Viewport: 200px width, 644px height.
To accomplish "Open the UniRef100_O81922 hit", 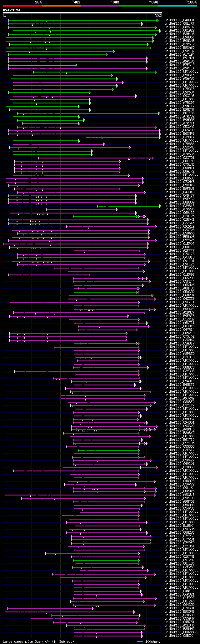I will click(179, 31).
